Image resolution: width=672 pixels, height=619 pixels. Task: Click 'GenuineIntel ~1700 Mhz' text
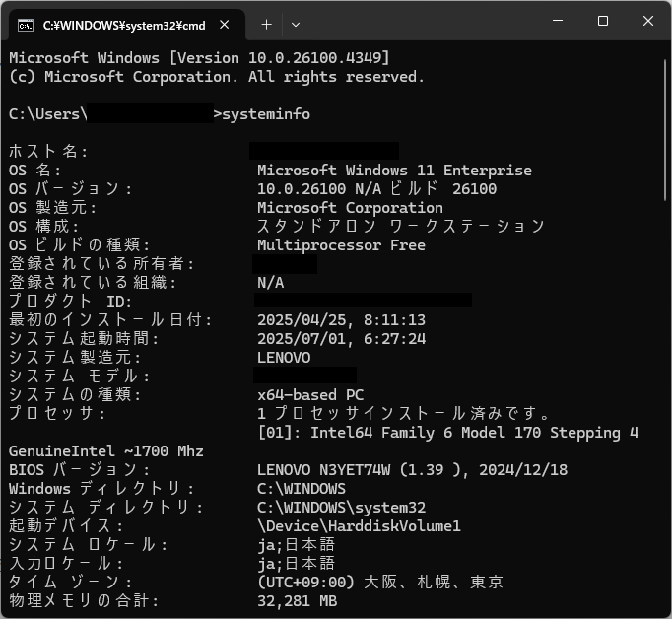(x=106, y=451)
